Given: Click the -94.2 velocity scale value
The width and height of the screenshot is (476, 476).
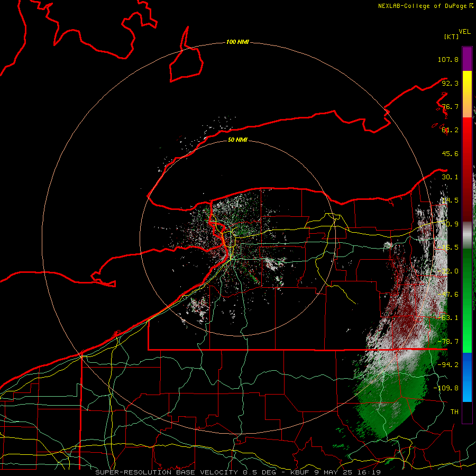Looking at the screenshot, I should pyautogui.click(x=448, y=364).
